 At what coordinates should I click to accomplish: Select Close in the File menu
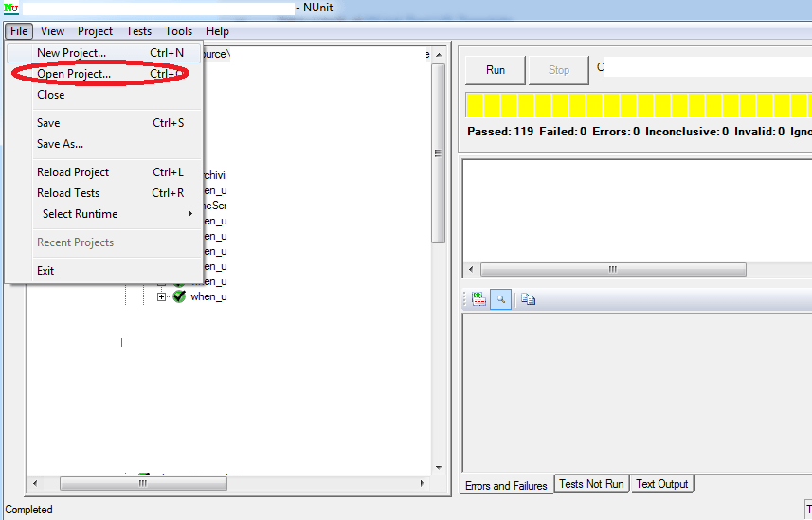103,95
